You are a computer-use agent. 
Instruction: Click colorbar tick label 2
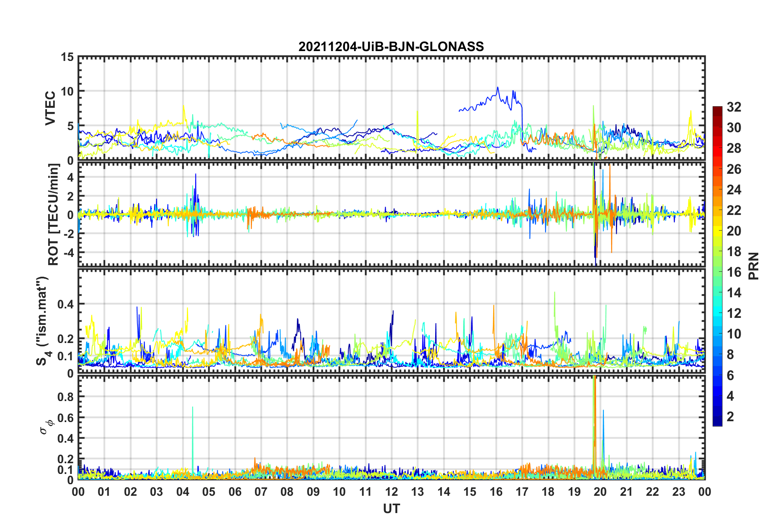pos(730,417)
